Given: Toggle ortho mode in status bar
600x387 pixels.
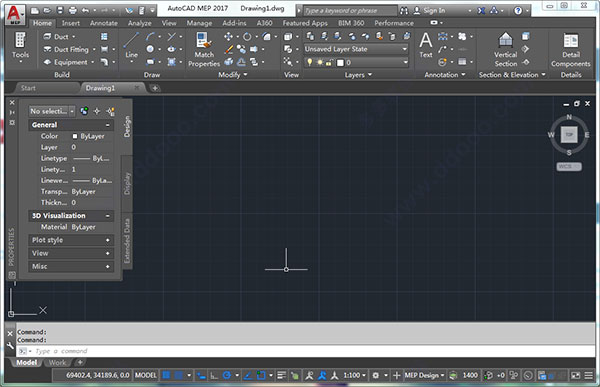Looking at the screenshot, I should (214, 376).
